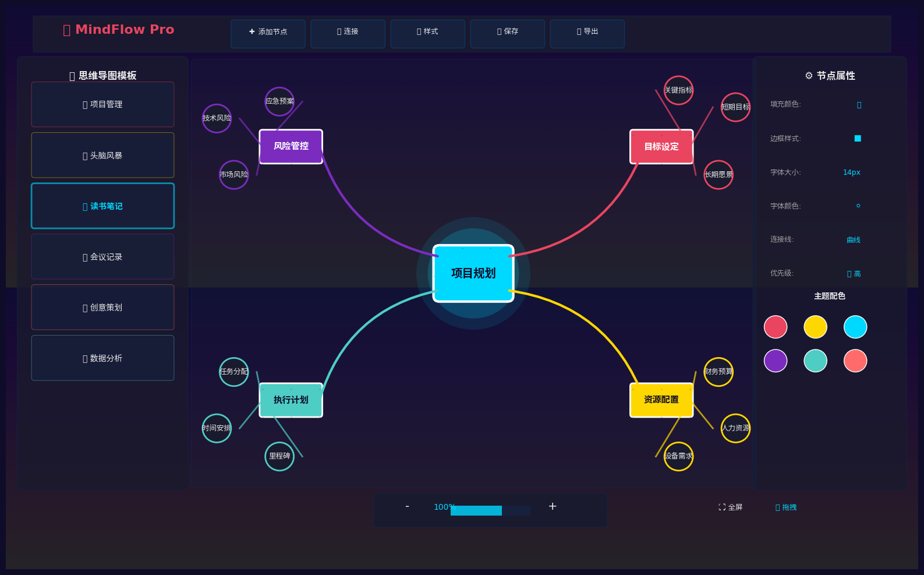This screenshot has width=924, height=575.
Task: Zoom out with the minus button
Action: click(x=407, y=507)
